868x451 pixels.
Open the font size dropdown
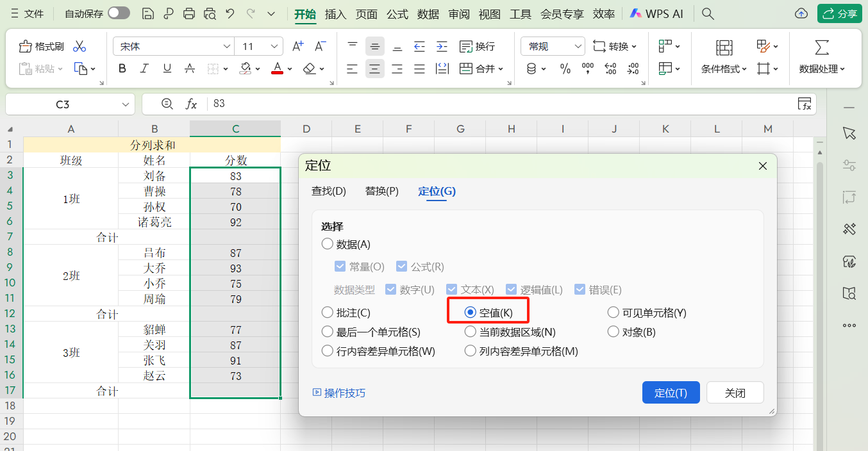point(276,45)
